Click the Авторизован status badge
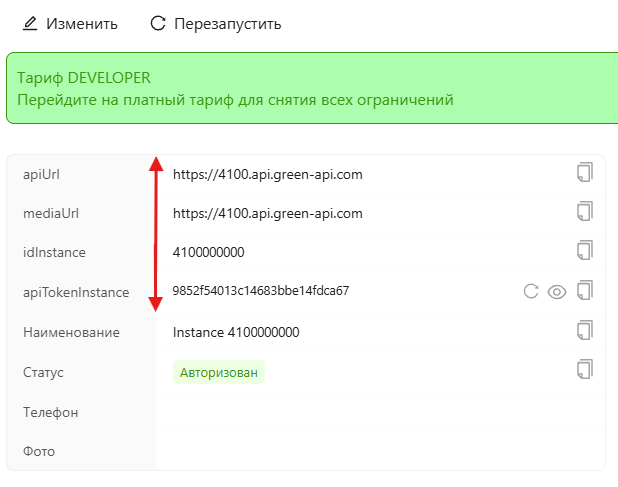618x487 pixels. pyautogui.click(x=218, y=373)
